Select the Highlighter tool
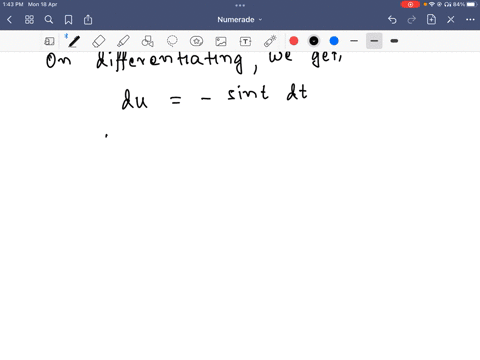Image resolution: width=480 pixels, height=360 pixels. 123,41
